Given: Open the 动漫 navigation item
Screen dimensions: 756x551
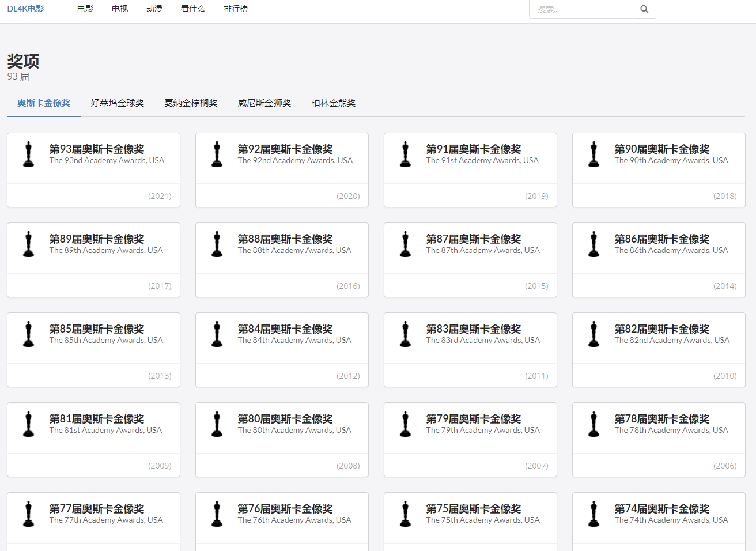Looking at the screenshot, I should pyautogui.click(x=154, y=9).
